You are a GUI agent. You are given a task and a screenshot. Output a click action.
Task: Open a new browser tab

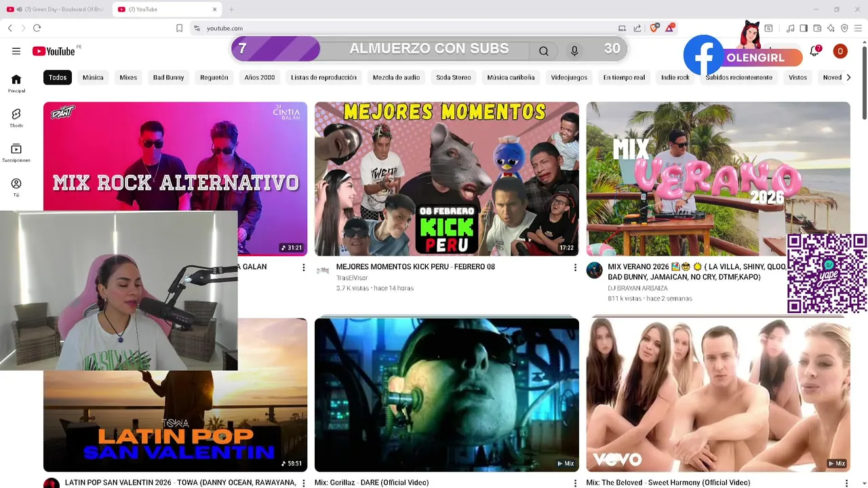pyautogui.click(x=231, y=9)
